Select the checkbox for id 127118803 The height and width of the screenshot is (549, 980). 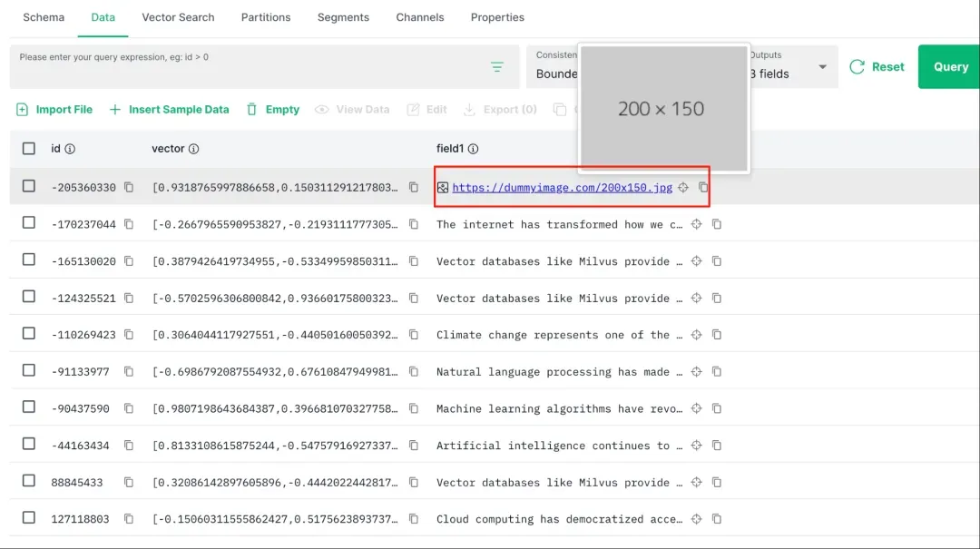click(29, 518)
